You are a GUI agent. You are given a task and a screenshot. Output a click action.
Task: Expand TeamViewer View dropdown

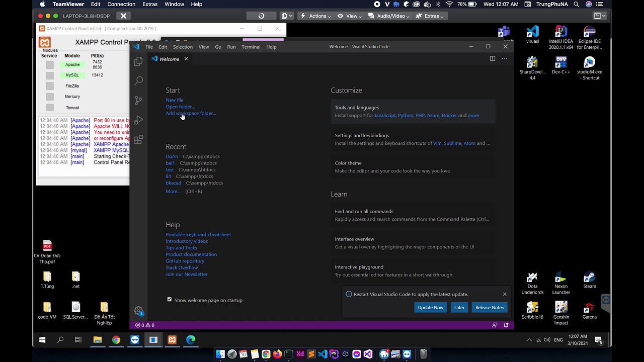350,16
